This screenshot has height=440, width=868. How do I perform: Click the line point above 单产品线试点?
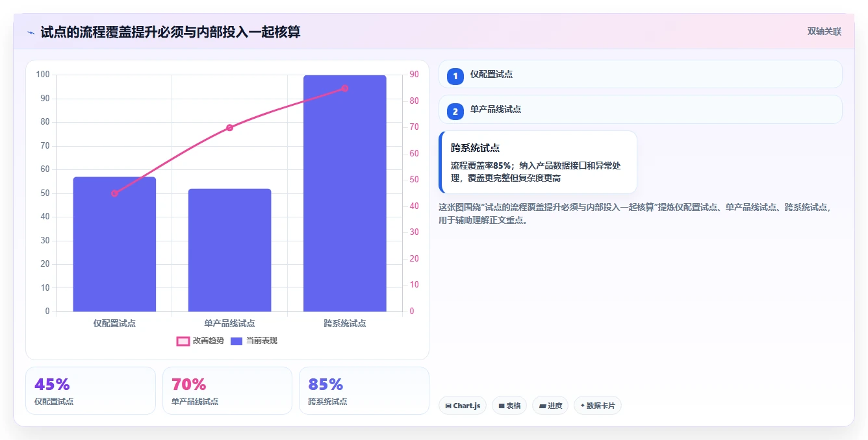click(229, 128)
